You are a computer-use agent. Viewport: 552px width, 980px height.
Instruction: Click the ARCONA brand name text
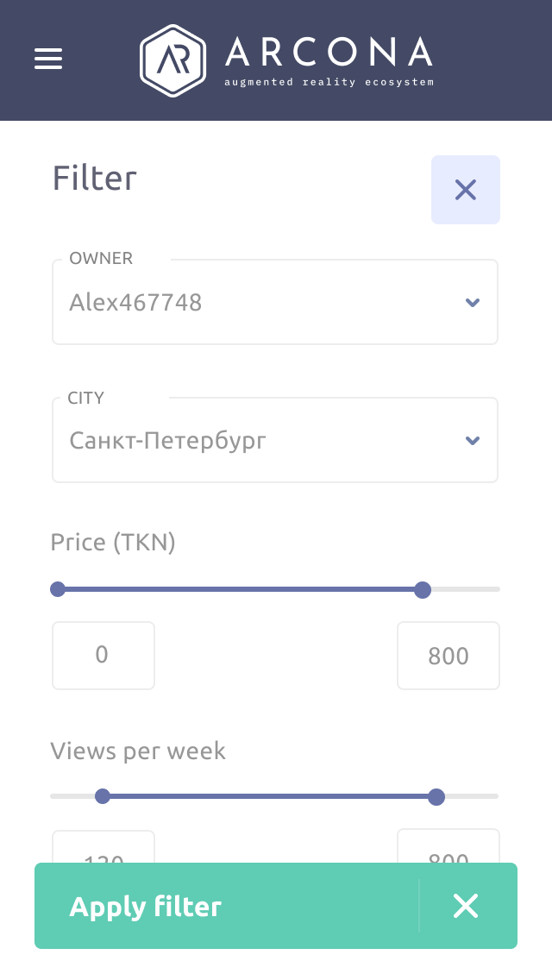click(329, 53)
